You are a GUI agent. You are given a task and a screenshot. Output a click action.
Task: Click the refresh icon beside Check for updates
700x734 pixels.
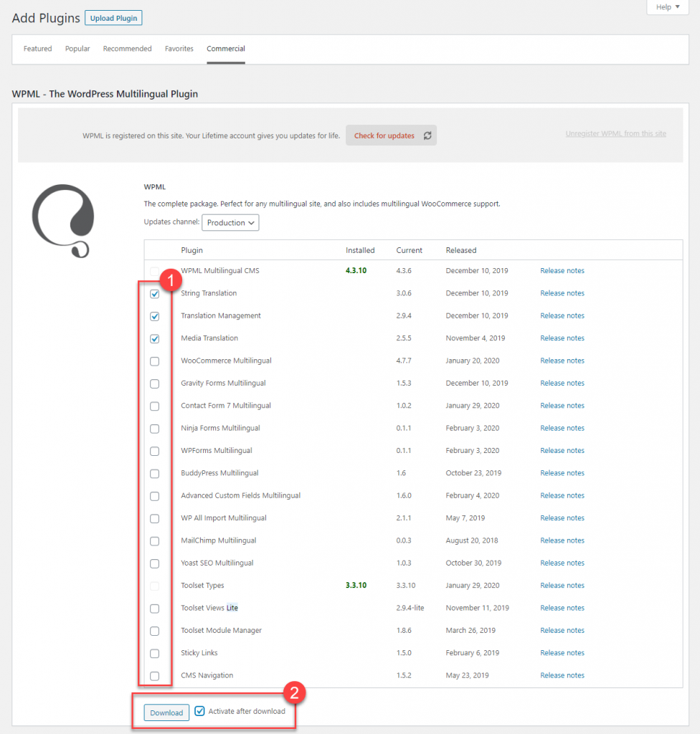427,135
